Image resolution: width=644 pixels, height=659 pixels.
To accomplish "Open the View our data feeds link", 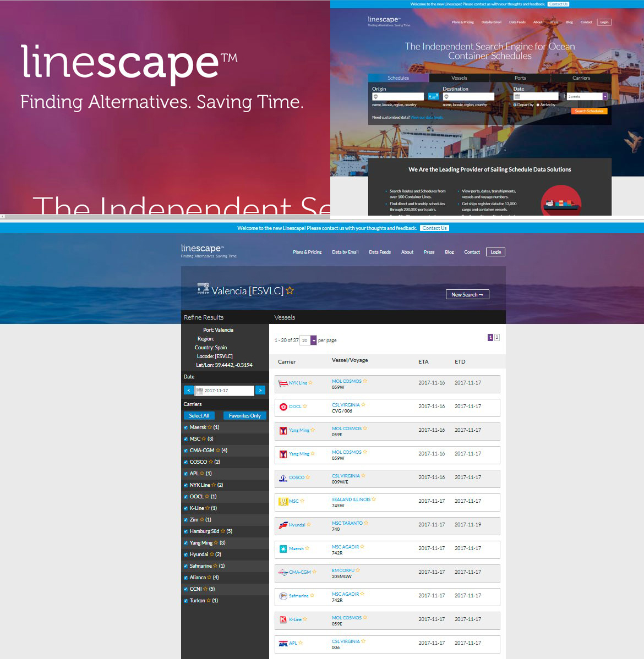I will [427, 117].
